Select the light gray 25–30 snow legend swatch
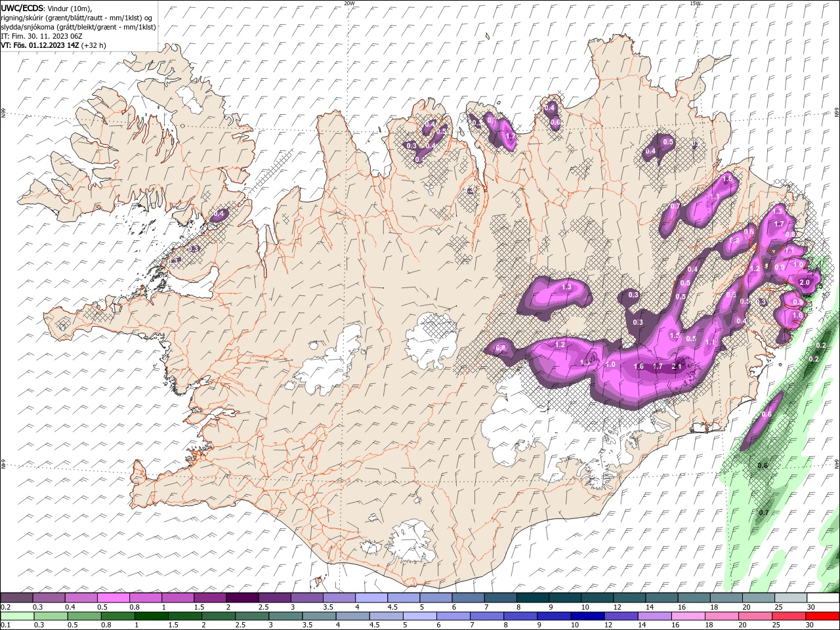Image resolution: width=840 pixels, height=630 pixels. pyautogui.click(x=791, y=598)
